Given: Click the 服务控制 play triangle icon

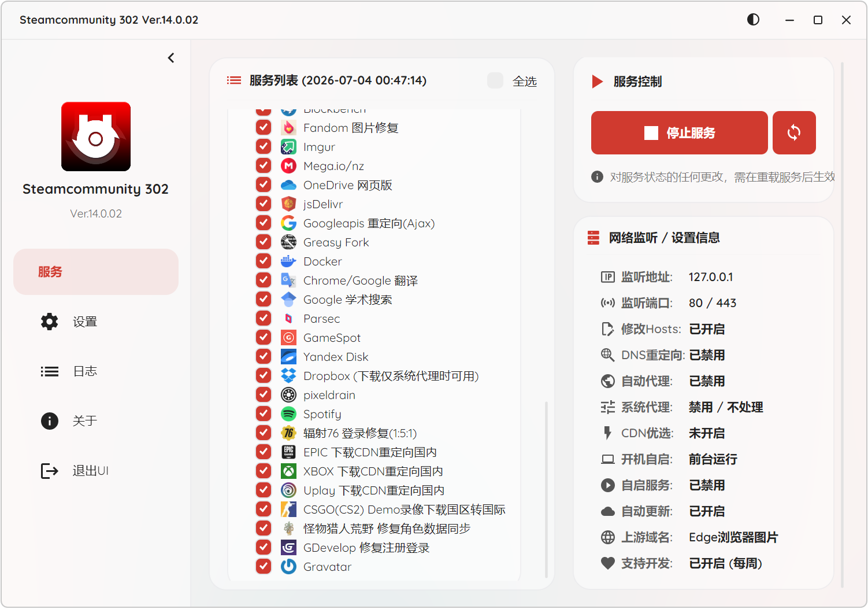Looking at the screenshot, I should [x=598, y=82].
